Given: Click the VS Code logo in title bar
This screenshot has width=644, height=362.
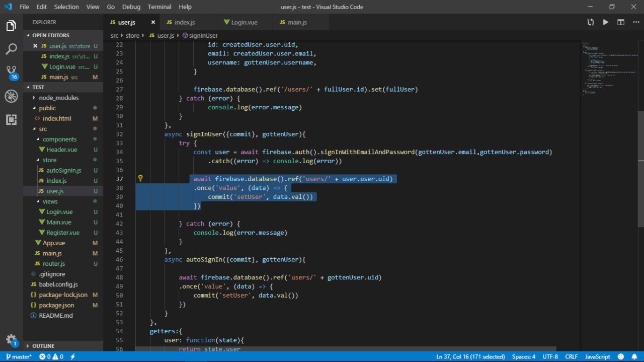Looking at the screenshot, I should point(8,7).
